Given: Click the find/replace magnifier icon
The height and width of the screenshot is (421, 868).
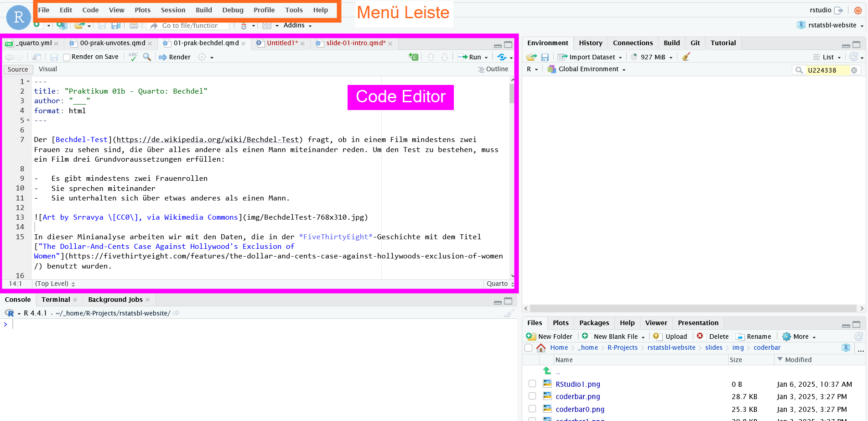Looking at the screenshot, I should pos(147,57).
